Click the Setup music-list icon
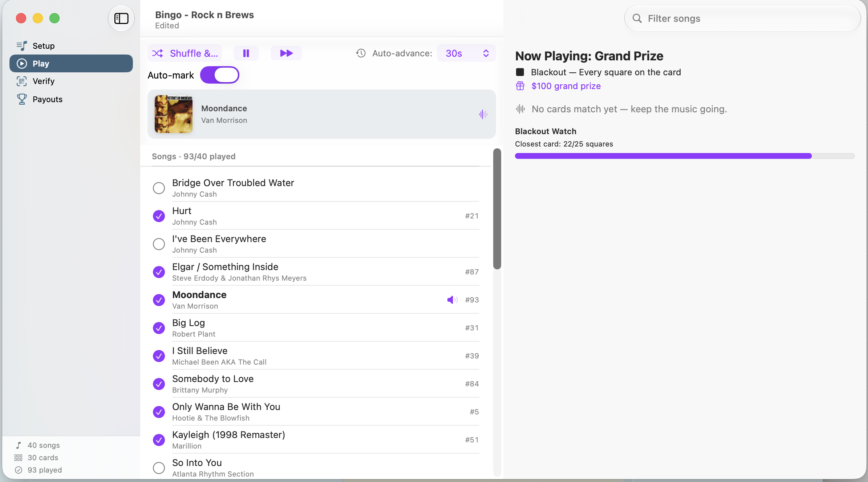This screenshot has width=868, height=482. pos(22,46)
